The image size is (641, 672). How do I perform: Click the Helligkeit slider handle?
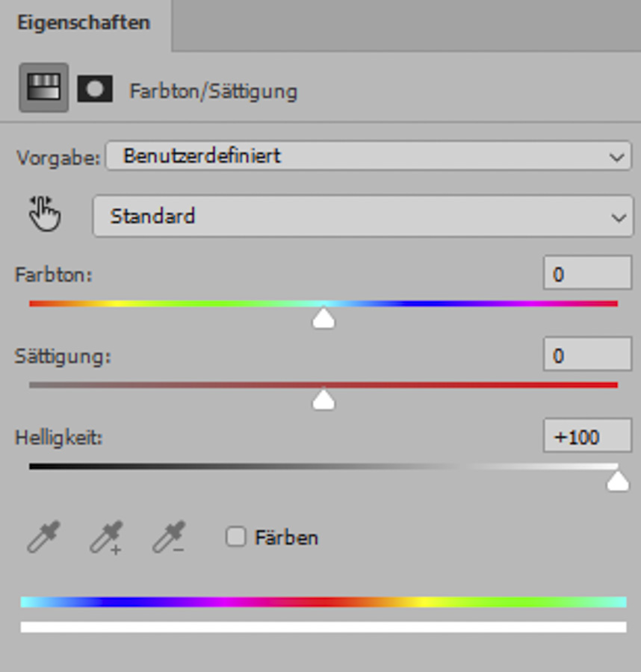(617, 482)
